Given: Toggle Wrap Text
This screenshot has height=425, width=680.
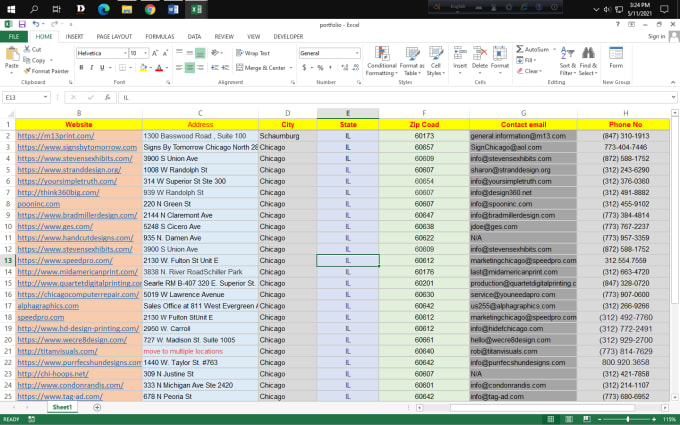Looking at the screenshot, I should pyautogui.click(x=253, y=53).
